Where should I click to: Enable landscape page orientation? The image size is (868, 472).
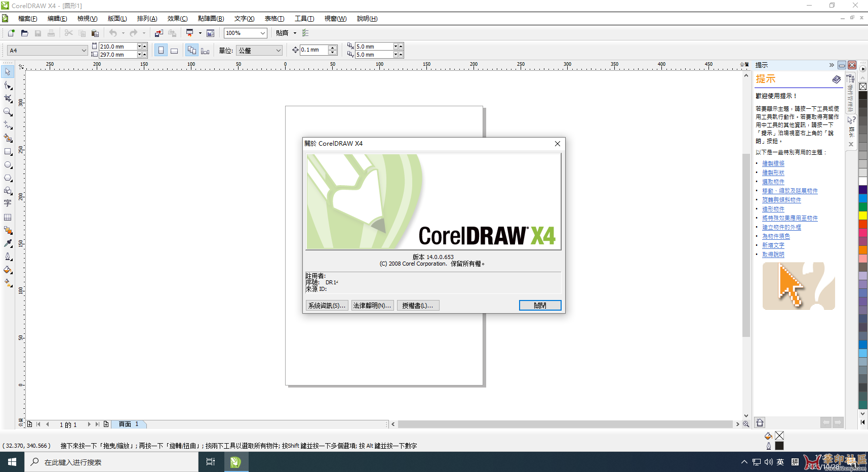pyautogui.click(x=174, y=50)
